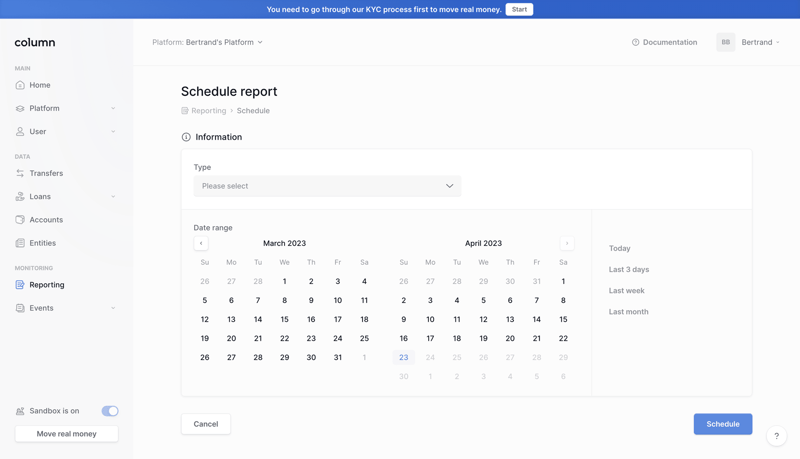This screenshot has height=459, width=800.
Task: Click the Reporting breadcrumb link
Action: [x=209, y=111]
